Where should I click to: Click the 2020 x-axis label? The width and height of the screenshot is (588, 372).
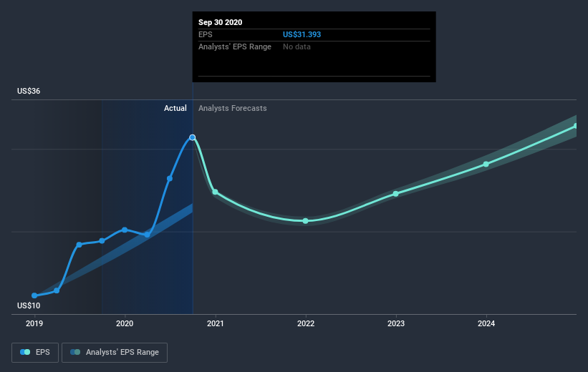point(125,323)
